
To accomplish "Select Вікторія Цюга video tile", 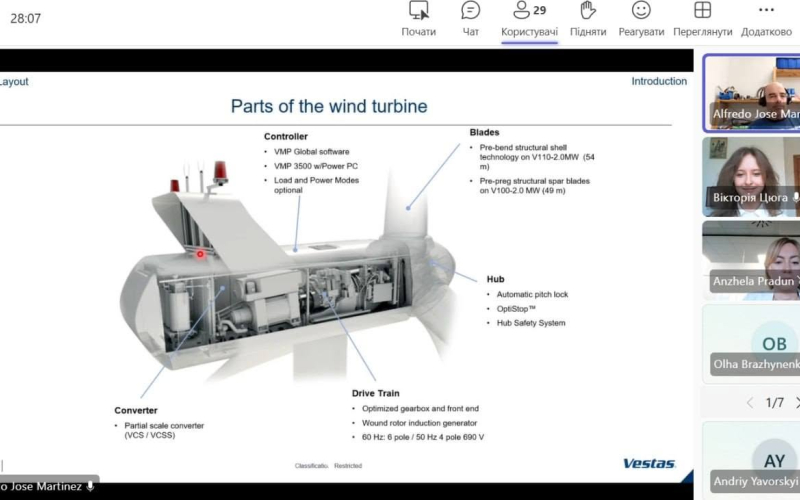I will click(x=752, y=177).
